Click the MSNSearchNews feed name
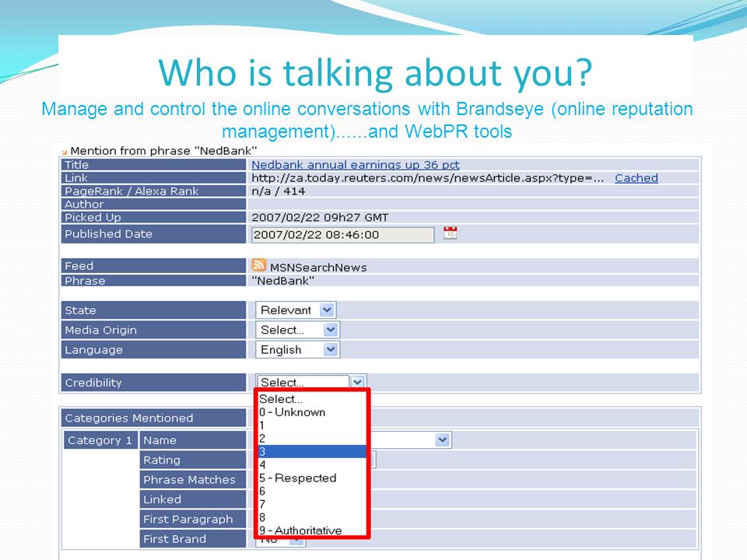The width and height of the screenshot is (747, 560). [318, 268]
